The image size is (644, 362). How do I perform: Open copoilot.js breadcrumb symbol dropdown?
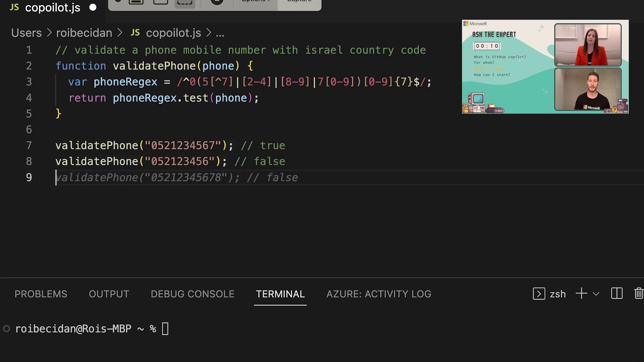[173, 33]
